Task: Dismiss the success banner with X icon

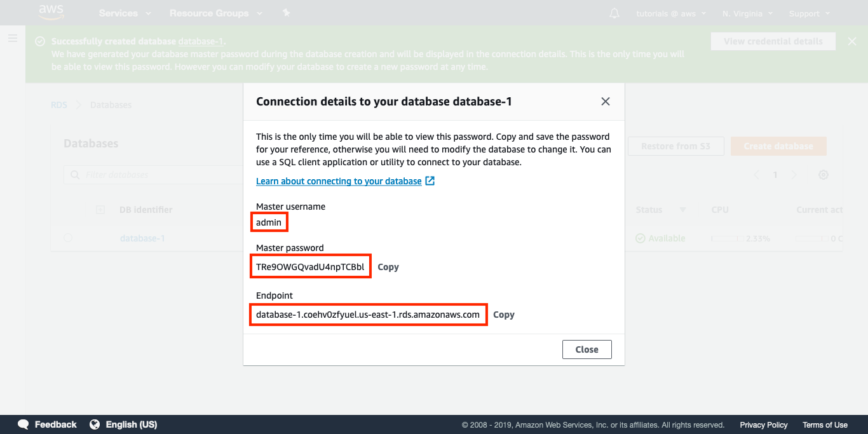Action: [852, 41]
